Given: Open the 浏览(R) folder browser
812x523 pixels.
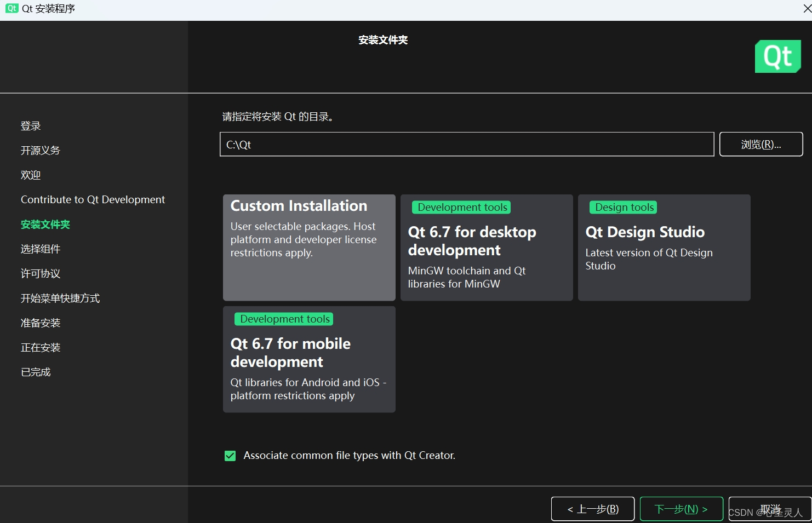Looking at the screenshot, I should click(761, 144).
